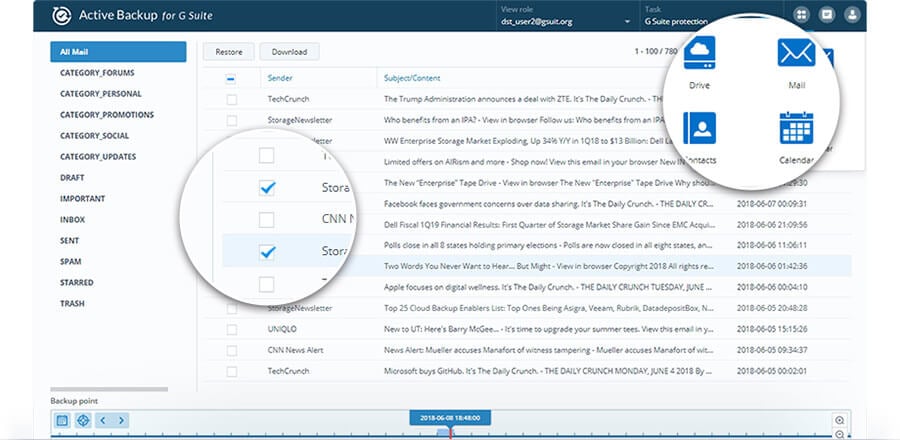
Task: Open the SENT folder
Action: (x=69, y=241)
